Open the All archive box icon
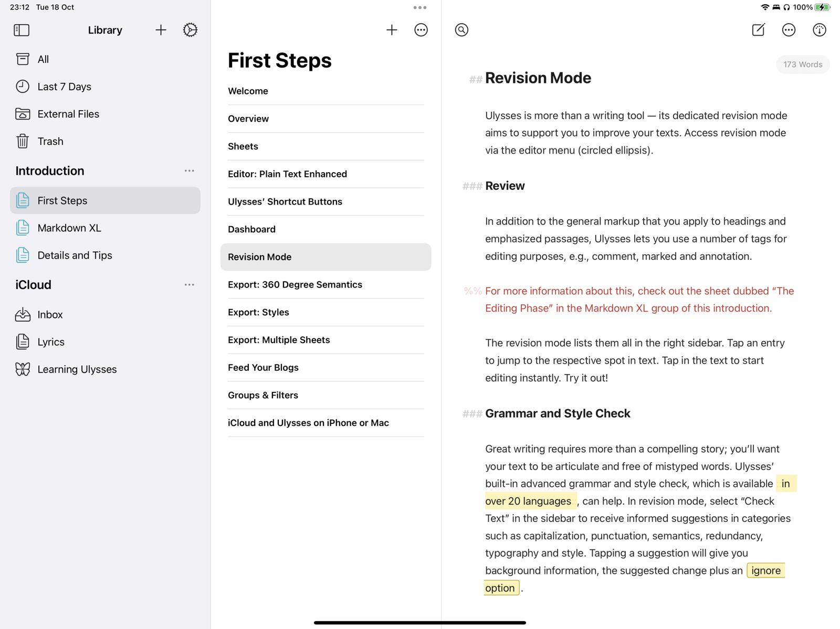 pyautogui.click(x=23, y=59)
